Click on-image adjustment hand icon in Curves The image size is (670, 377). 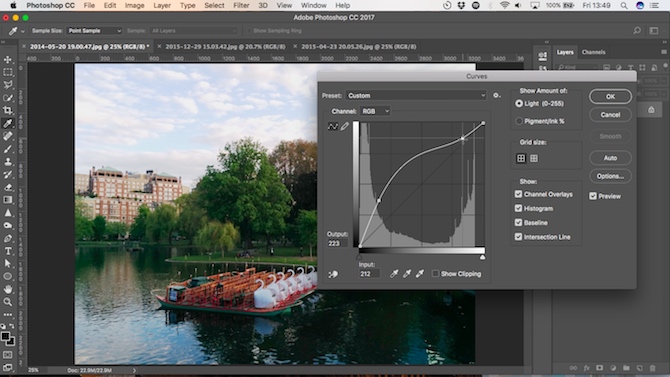(333, 274)
